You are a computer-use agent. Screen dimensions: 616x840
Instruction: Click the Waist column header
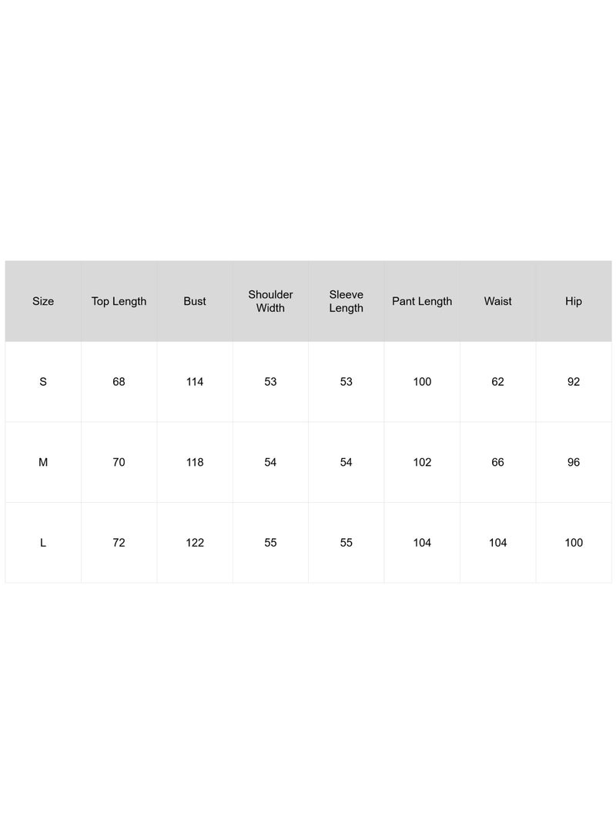pos(497,301)
